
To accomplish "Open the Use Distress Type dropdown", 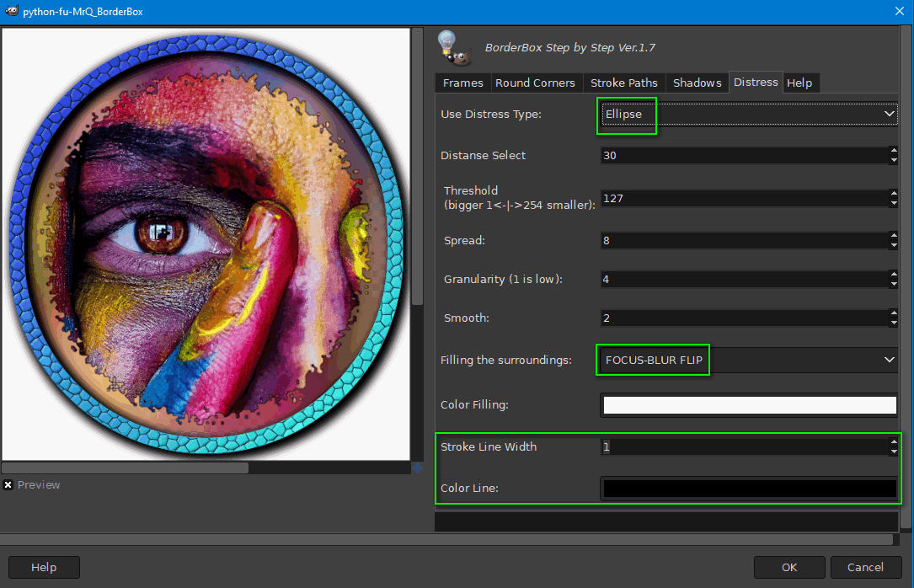I will (x=749, y=115).
